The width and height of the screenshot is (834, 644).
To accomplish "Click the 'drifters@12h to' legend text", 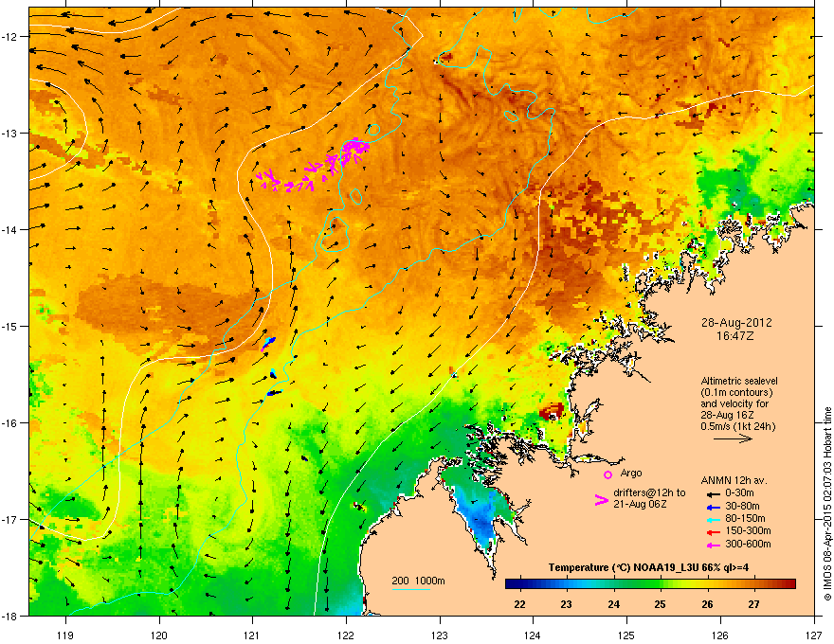I will click(649, 492).
